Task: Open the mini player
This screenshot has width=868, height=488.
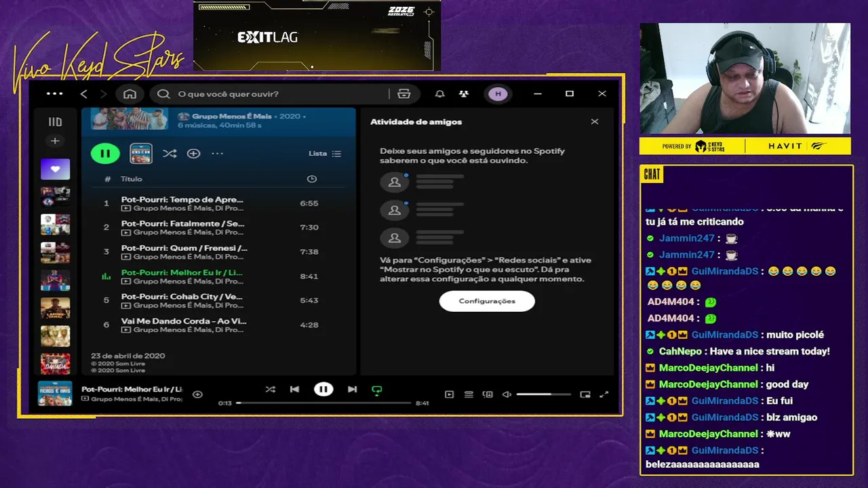Action: 585,394
